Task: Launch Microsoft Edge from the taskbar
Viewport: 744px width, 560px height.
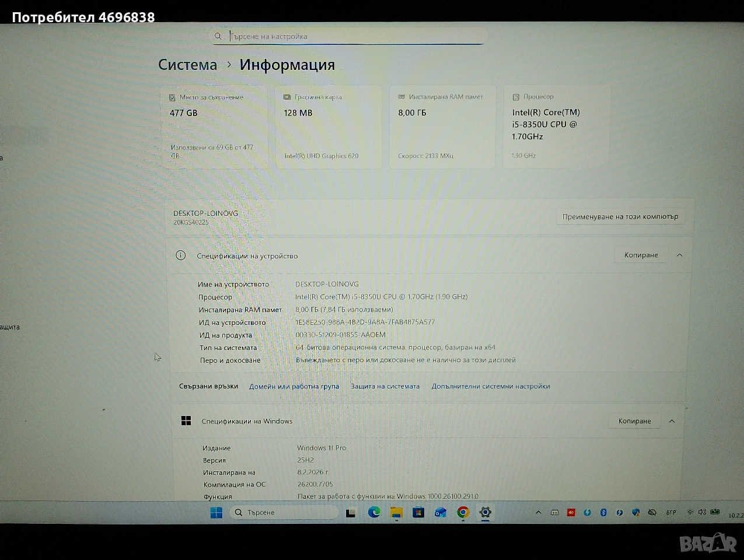Action: [x=374, y=513]
